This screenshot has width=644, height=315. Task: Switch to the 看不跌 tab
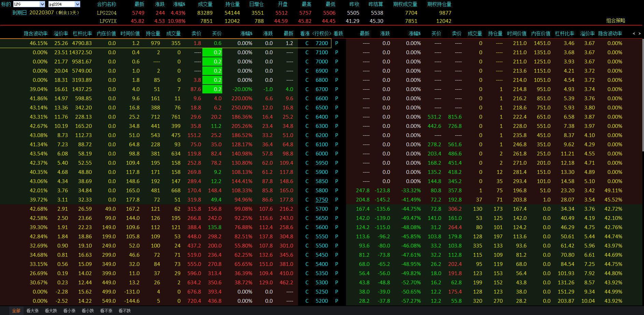coord(125,311)
